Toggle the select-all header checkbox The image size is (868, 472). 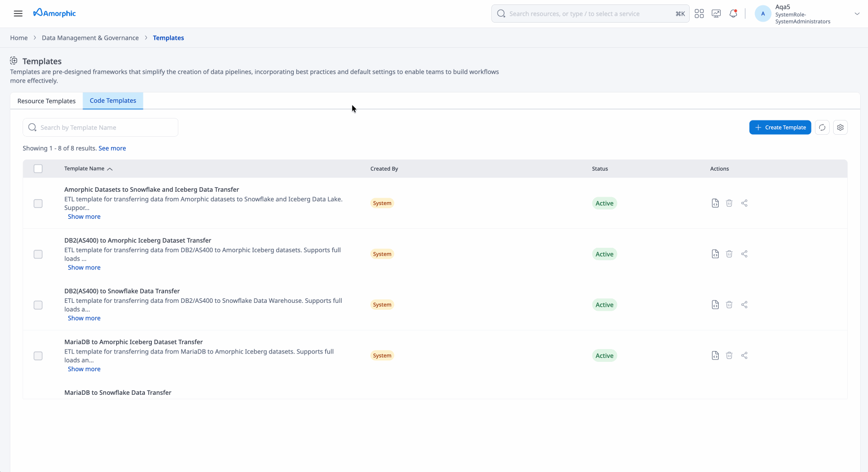coord(38,169)
